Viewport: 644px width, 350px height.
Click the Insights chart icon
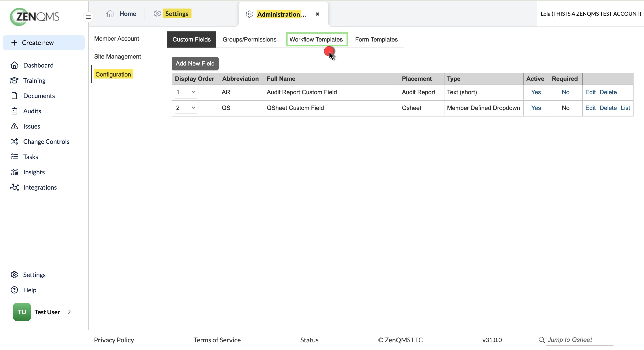[14, 172]
